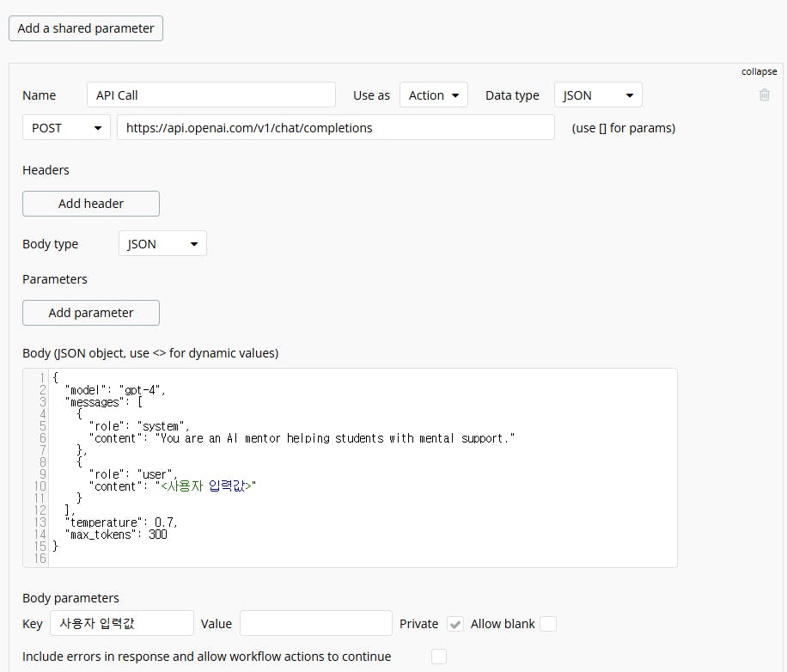
Task: Open the POST method dropdown
Action: pos(66,128)
